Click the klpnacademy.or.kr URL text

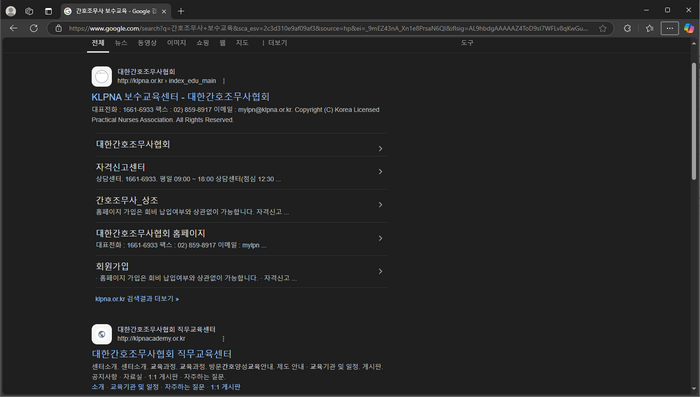(x=151, y=338)
